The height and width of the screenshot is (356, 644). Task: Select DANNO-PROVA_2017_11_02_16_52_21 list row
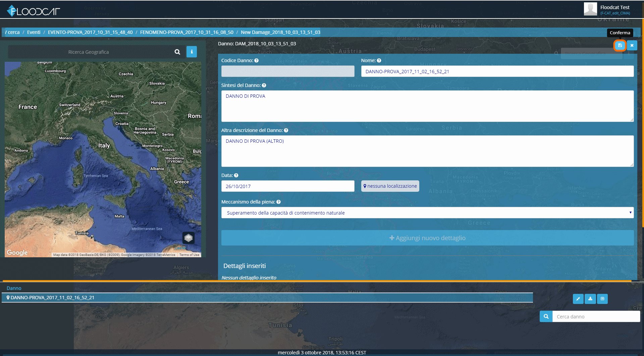coord(267,298)
